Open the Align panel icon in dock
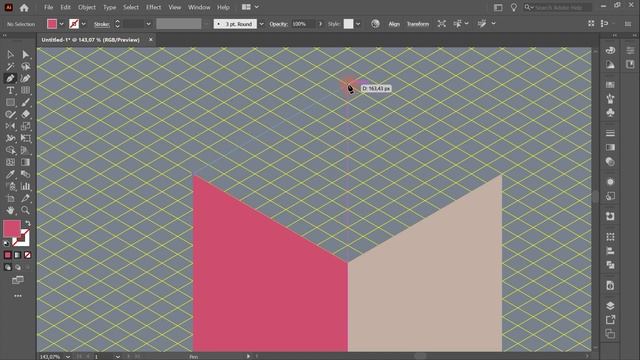The height and width of the screenshot is (360, 640). tap(610, 251)
